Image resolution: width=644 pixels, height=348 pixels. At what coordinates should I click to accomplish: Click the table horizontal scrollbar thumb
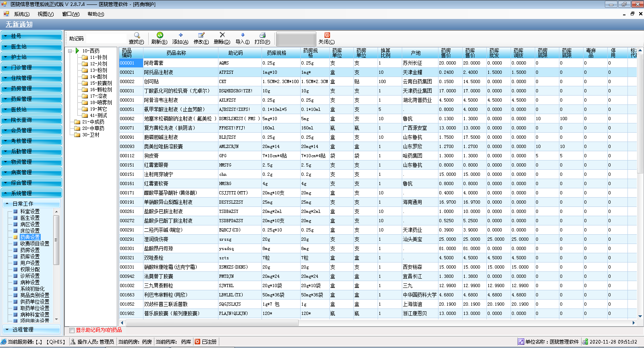point(212,323)
